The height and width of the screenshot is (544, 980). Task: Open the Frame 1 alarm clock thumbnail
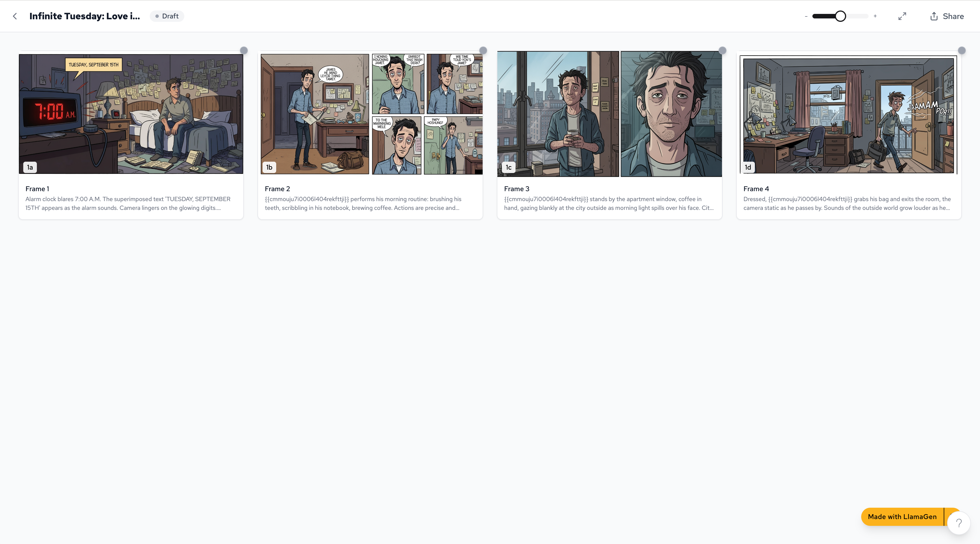(131, 114)
